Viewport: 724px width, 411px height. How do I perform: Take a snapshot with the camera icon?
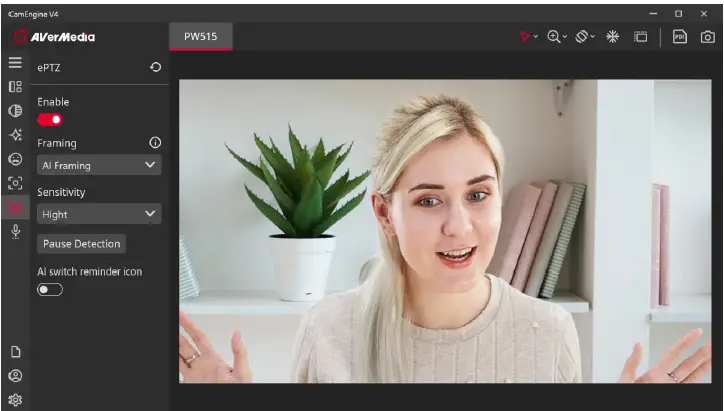(707, 37)
